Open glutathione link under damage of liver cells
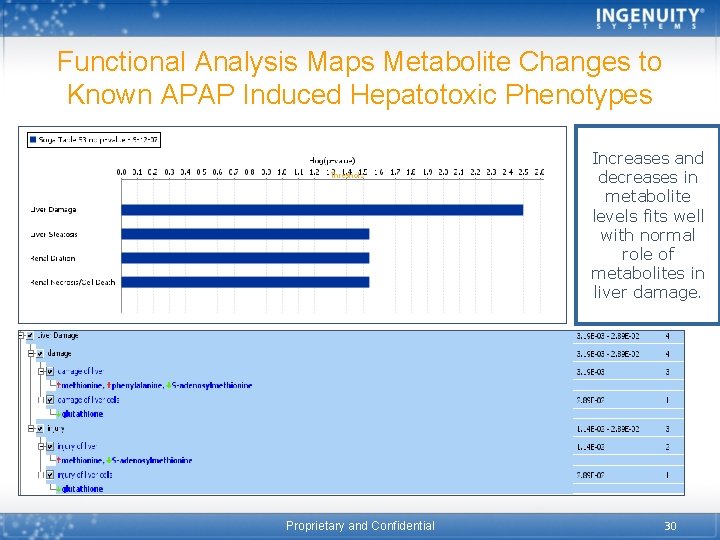Image resolution: width=720 pixels, height=540 pixels. [82, 414]
